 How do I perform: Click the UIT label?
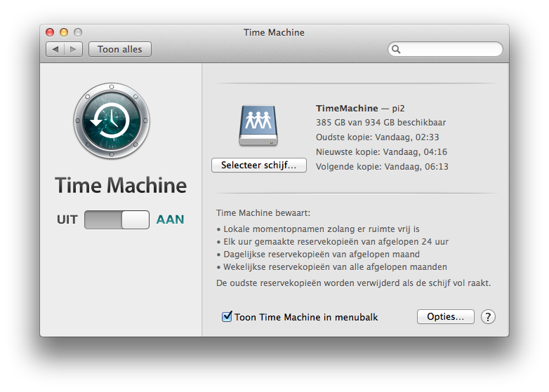(x=67, y=219)
